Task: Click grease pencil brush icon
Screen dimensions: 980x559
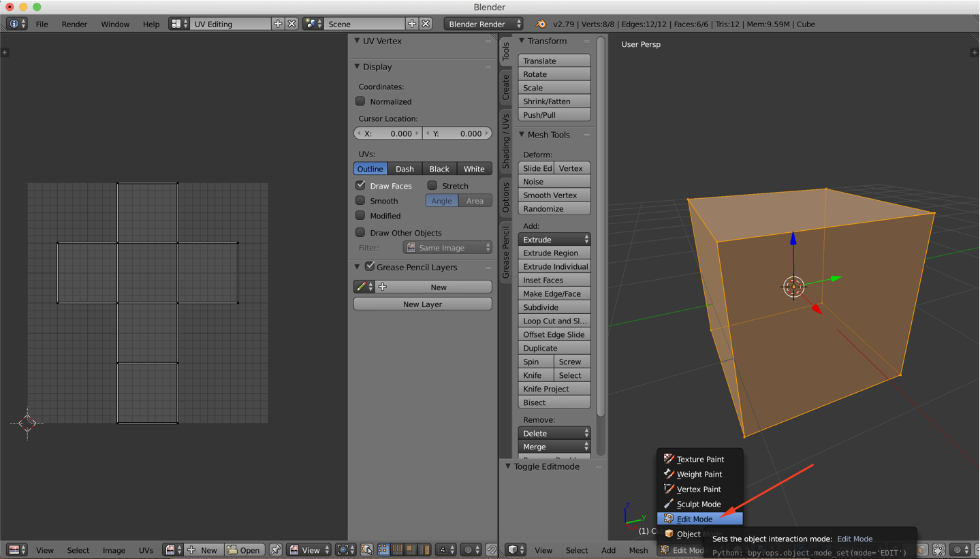Action: [x=364, y=287]
